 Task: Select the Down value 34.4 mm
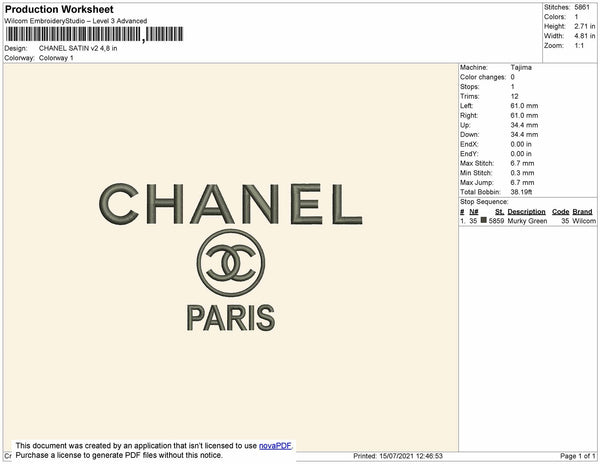524,135
